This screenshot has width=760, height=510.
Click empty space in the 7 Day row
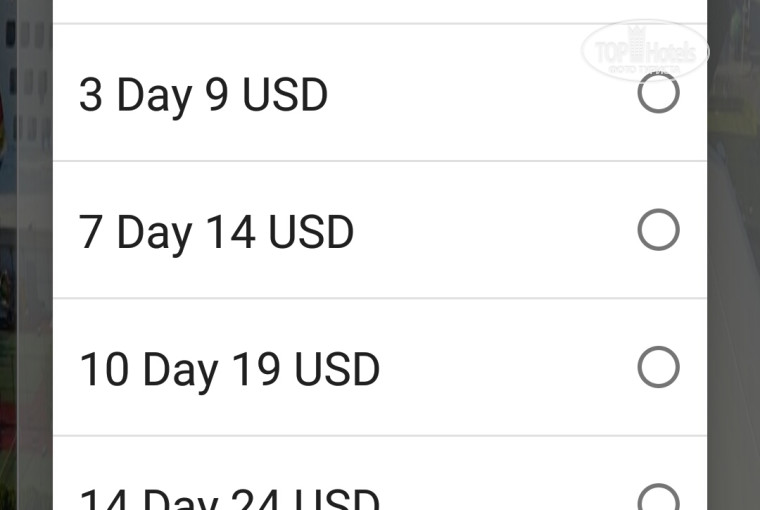tap(494, 230)
